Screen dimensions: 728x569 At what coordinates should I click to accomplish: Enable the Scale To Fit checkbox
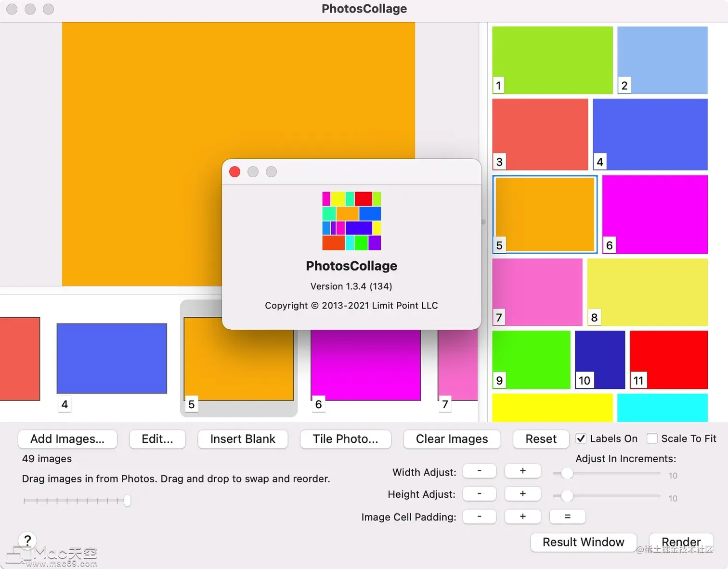652,439
